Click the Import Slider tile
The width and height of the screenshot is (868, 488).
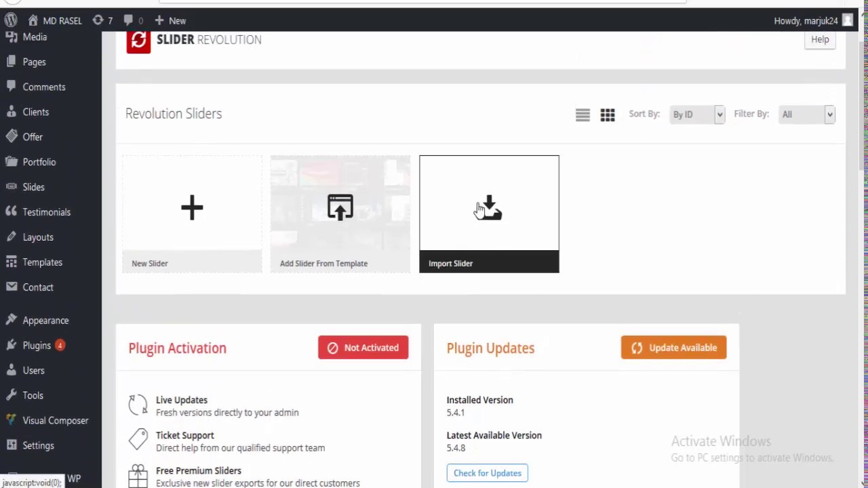(x=489, y=214)
